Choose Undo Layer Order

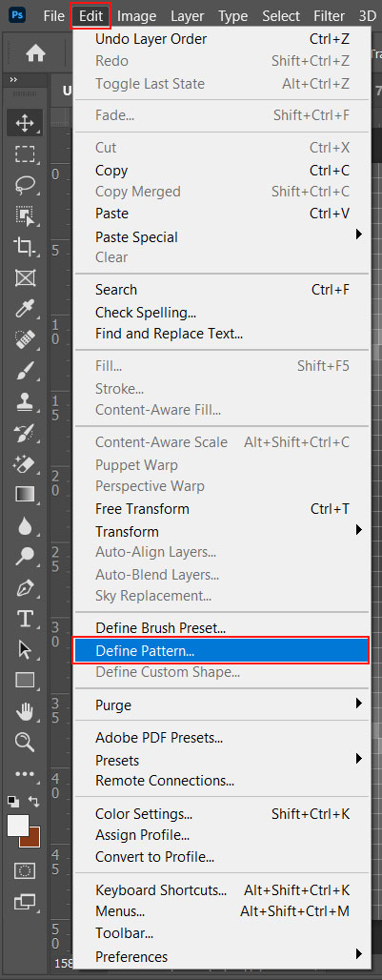click(x=222, y=39)
